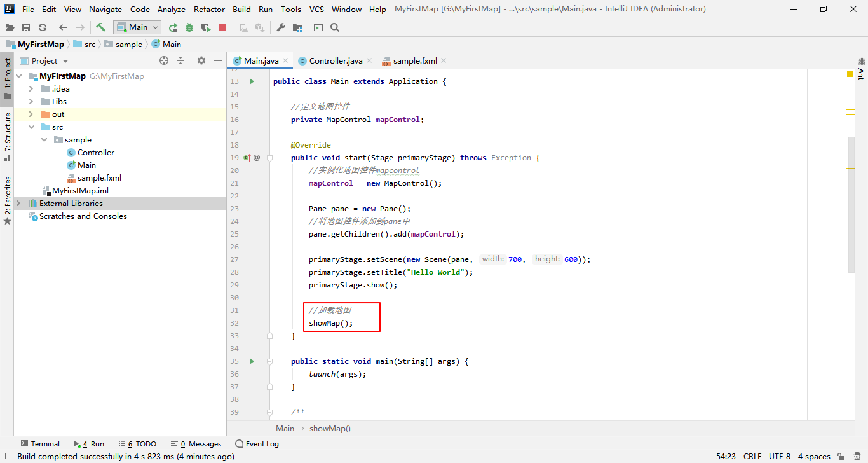
Task: Click the Save All toolbar icon
Action: pos(26,27)
